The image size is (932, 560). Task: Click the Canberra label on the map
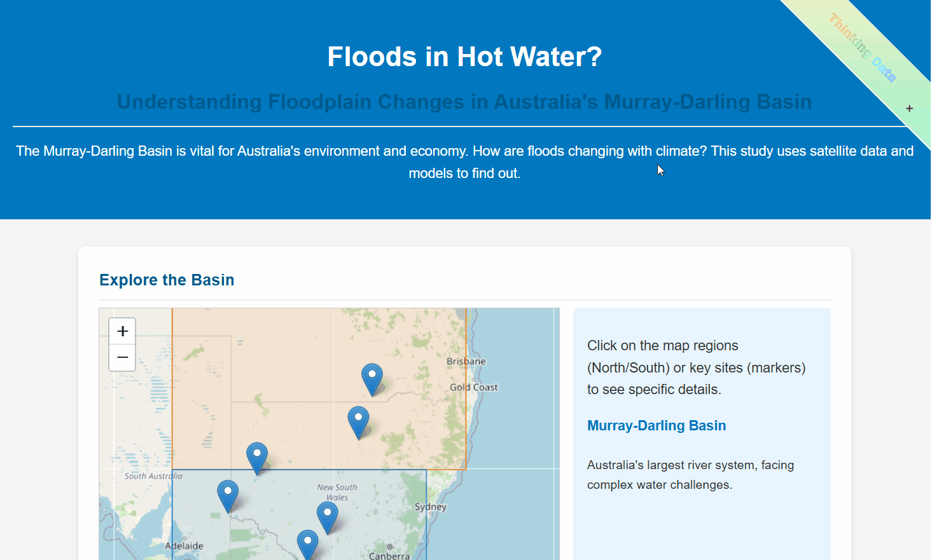[x=389, y=556]
